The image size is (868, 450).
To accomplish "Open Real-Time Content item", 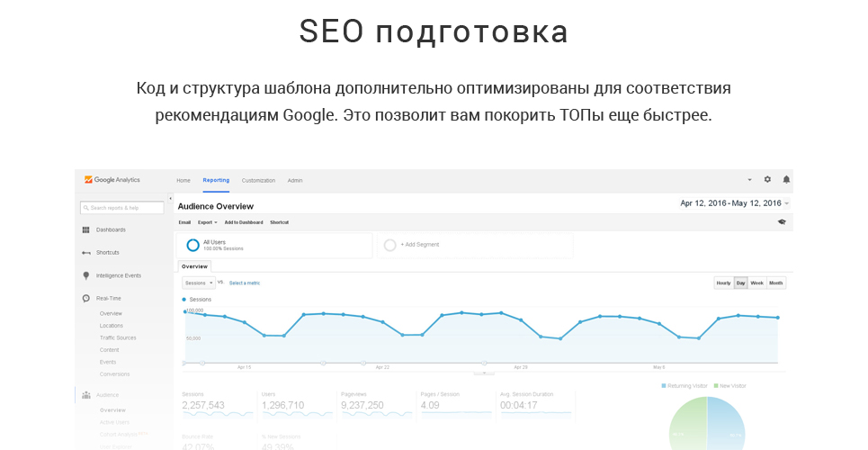I will [109, 350].
